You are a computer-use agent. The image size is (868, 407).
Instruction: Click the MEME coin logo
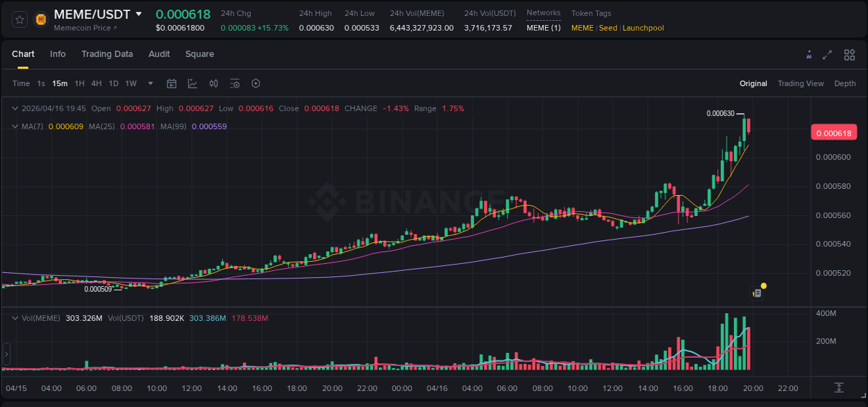[x=40, y=18]
